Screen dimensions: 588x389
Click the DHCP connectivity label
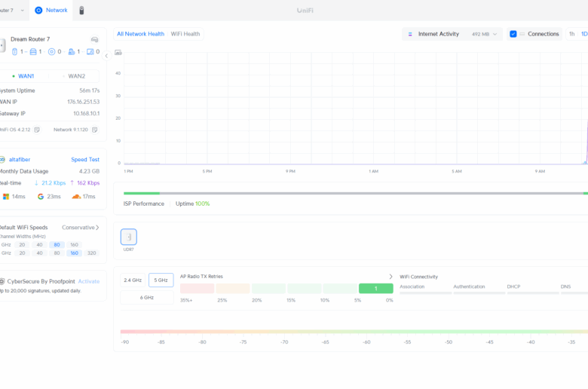(x=514, y=286)
